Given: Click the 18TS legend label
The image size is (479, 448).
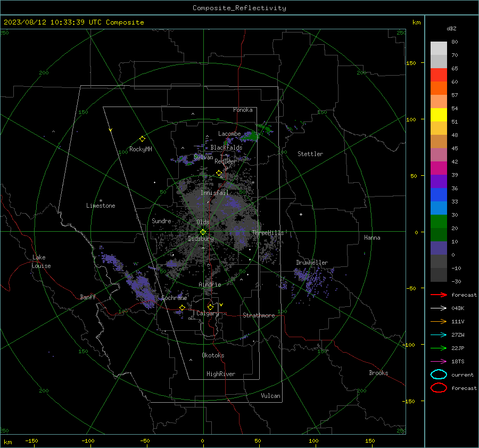Looking at the screenshot, I should pos(458,362).
